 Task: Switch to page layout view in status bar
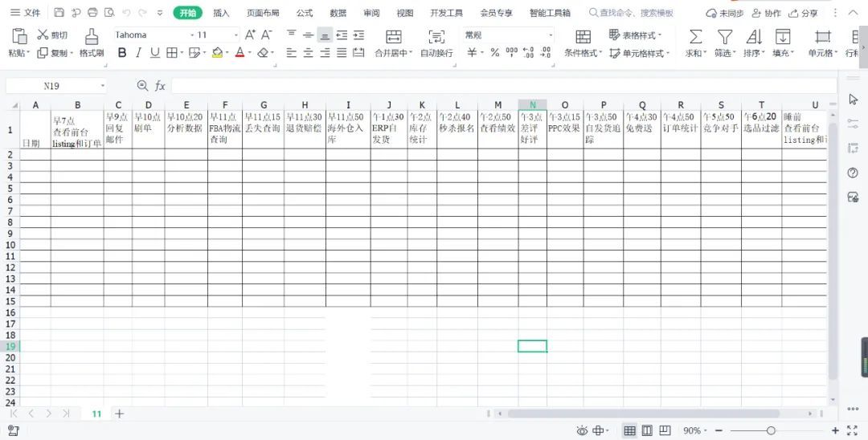647,430
